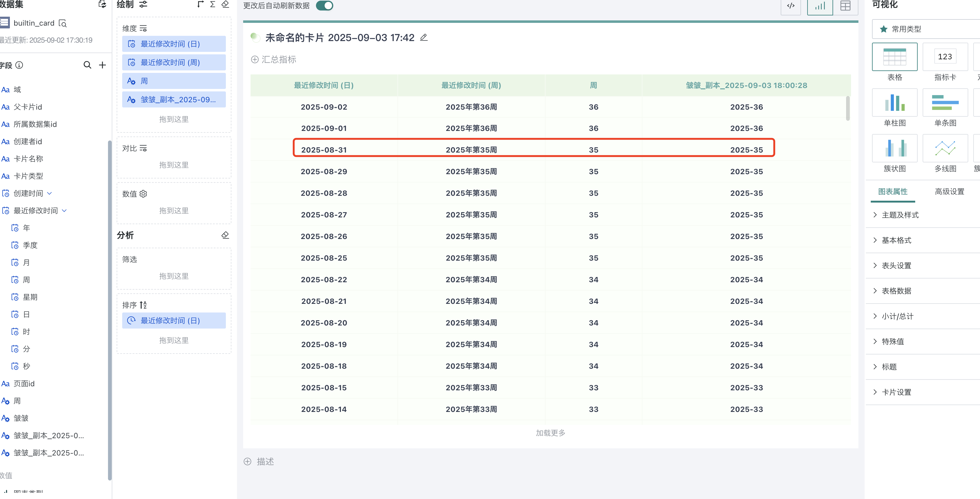This screenshot has width=980, height=499.
Task: Select the 图表属性 tab
Action: tap(892, 191)
